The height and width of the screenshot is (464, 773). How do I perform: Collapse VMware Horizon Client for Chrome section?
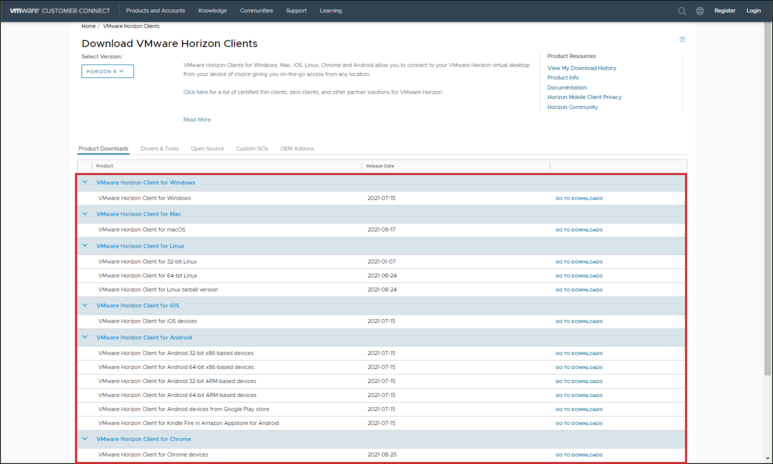[85, 438]
